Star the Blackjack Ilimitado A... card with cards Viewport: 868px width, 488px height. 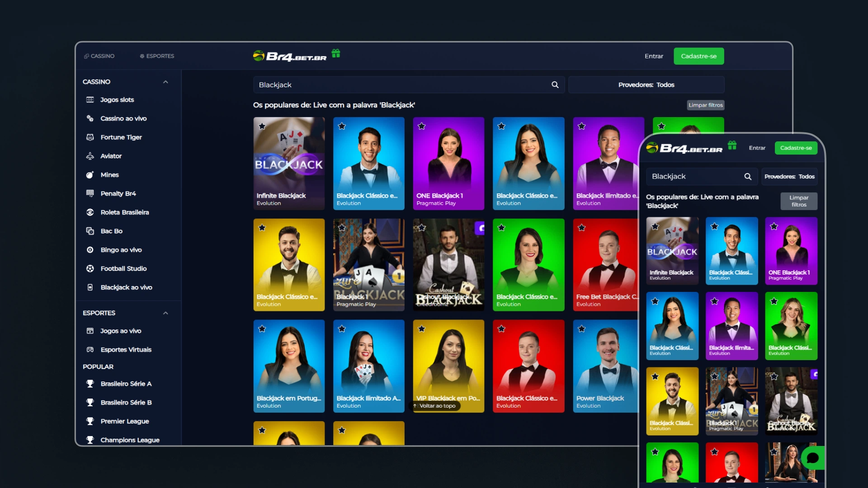(342, 328)
